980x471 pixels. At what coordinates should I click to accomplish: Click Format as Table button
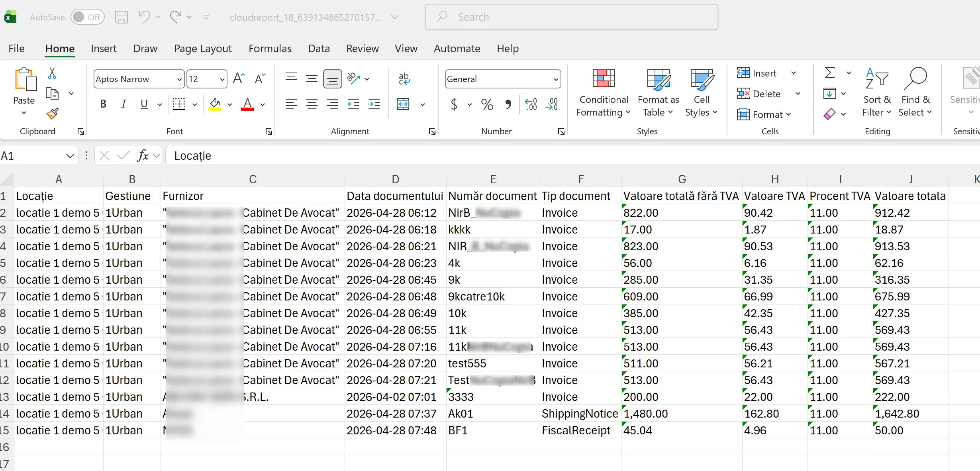click(658, 93)
